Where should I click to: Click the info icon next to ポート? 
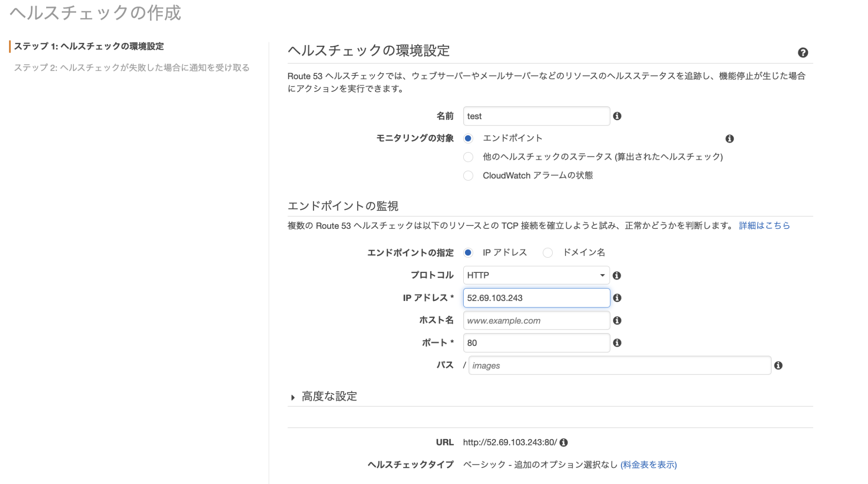(x=618, y=342)
